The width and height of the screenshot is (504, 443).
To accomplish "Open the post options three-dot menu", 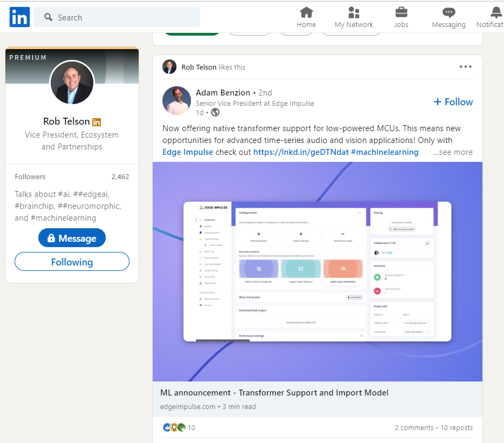I will pos(466,67).
